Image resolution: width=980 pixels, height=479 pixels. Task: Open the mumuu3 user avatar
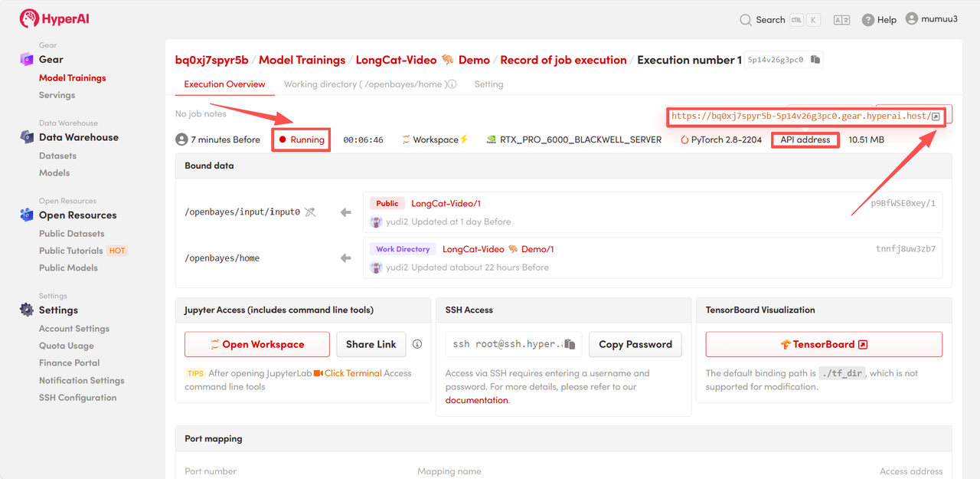(911, 18)
